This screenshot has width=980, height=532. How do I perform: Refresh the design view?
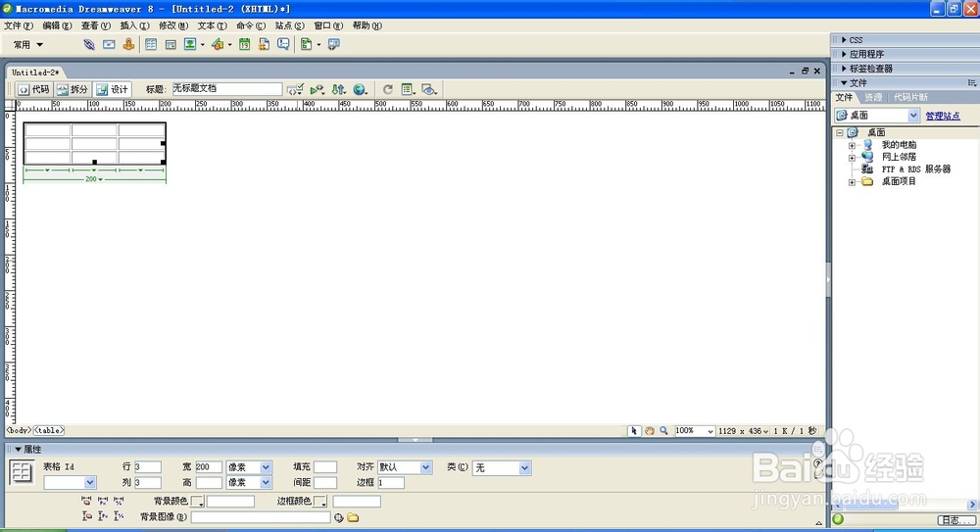pos(387,89)
